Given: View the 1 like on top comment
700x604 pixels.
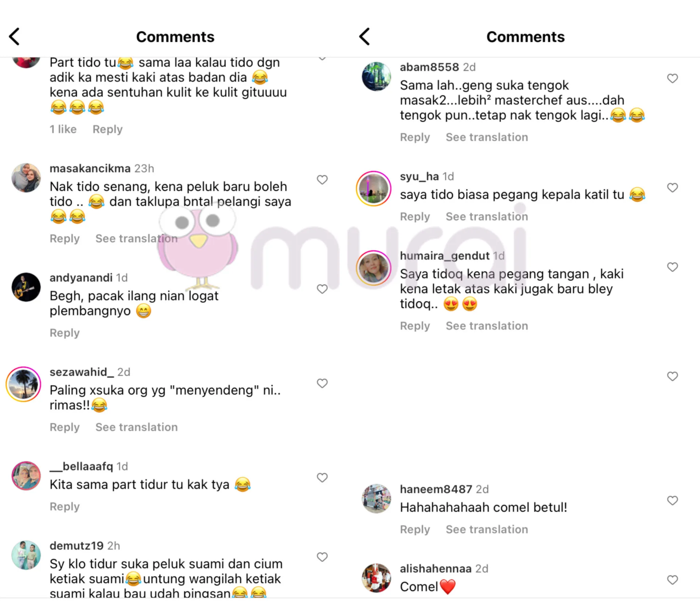Looking at the screenshot, I should click(x=63, y=129).
